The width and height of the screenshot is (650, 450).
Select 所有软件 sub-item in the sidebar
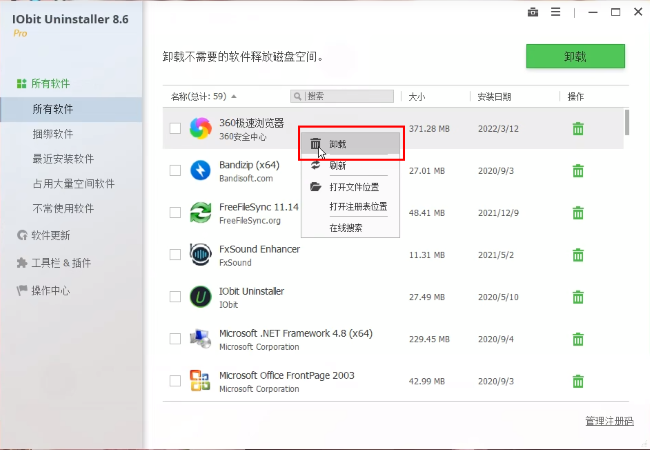(x=71, y=109)
